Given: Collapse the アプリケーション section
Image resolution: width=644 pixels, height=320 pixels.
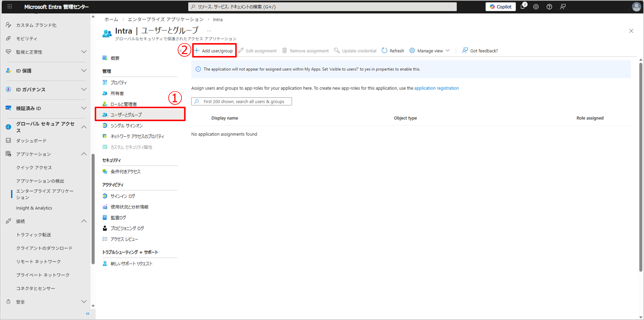Looking at the screenshot, I should 84,154.
